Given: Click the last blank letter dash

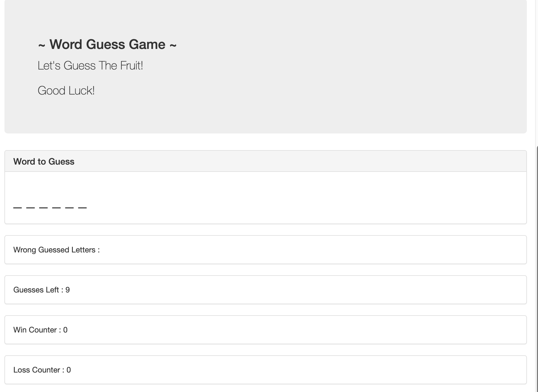Looking at the screenshot, I should [83, 208].
